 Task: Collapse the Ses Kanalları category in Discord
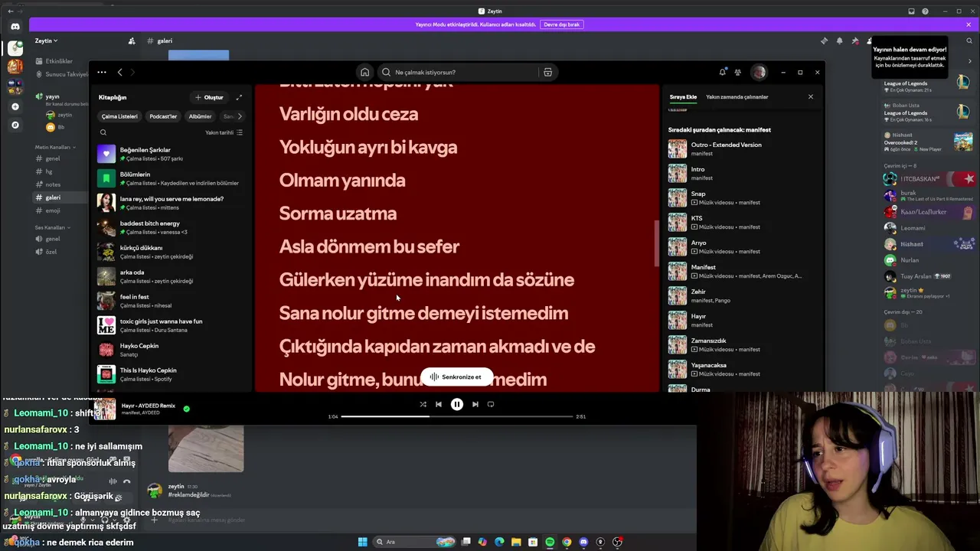[x=51, y=227]
